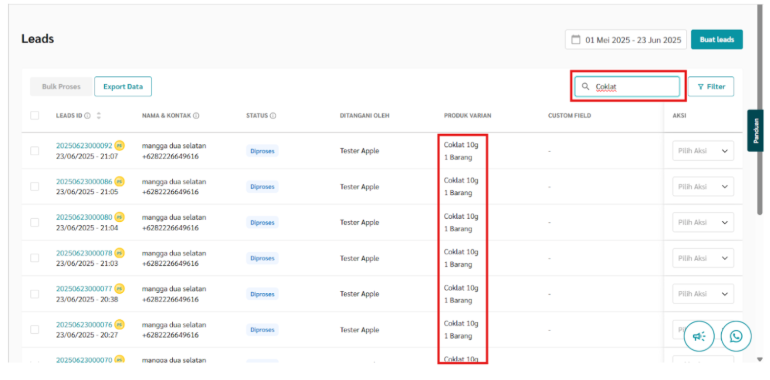The image size is (770, 380).
Task: Click Tester Apple in lead 20250623000086 row
Action: [x=359, y=187]
